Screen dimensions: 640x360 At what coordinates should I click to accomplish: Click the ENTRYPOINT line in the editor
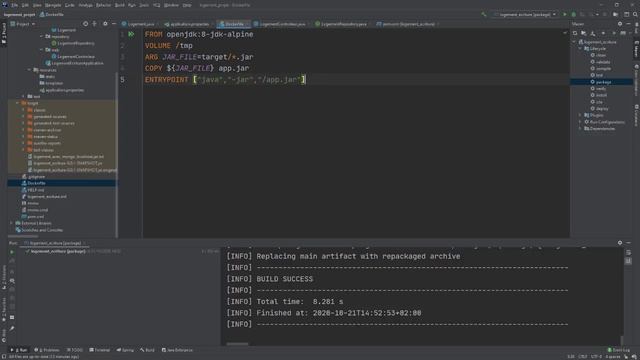[x=225, y=80]
